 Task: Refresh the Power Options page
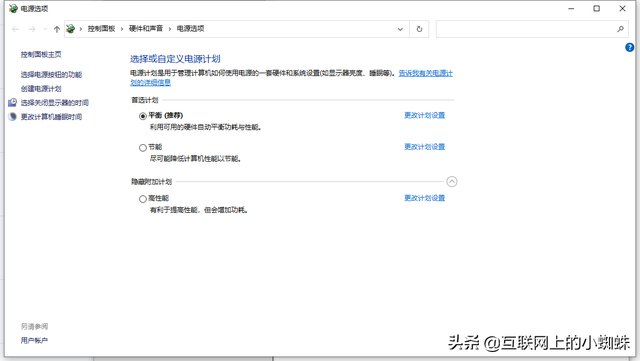point(419,29)
